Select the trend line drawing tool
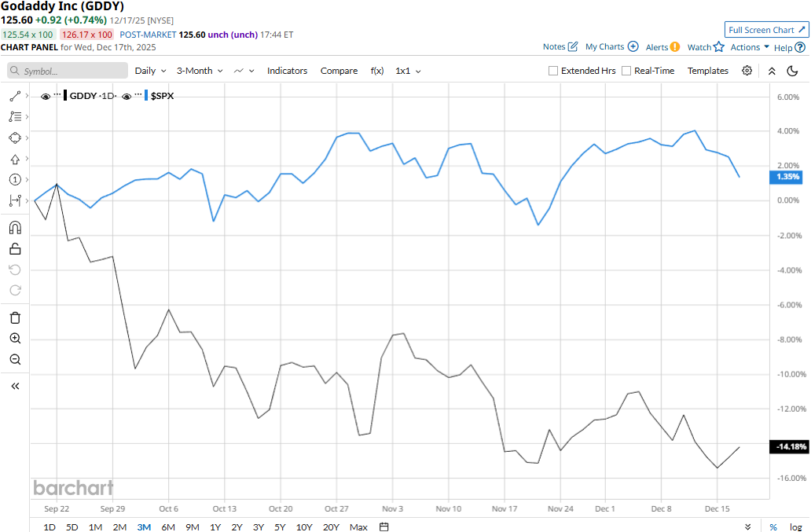Screen dimensions: 811x532 point(15,96)
